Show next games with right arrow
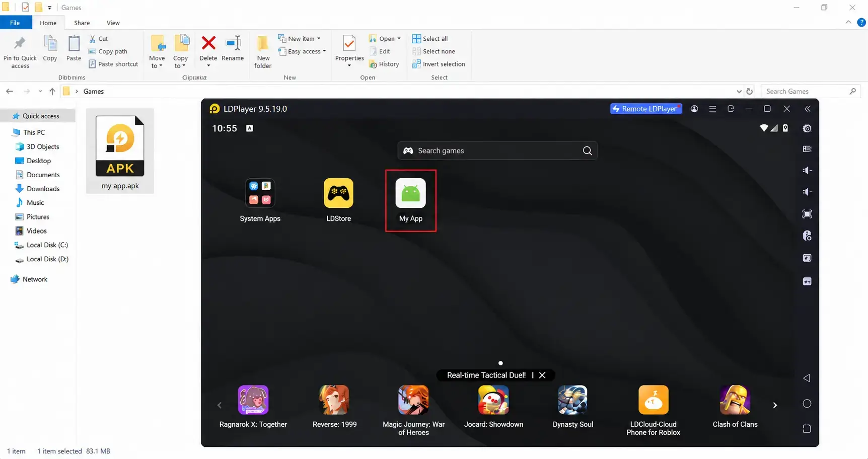868x459 pixels. click(x=775, y=405)
